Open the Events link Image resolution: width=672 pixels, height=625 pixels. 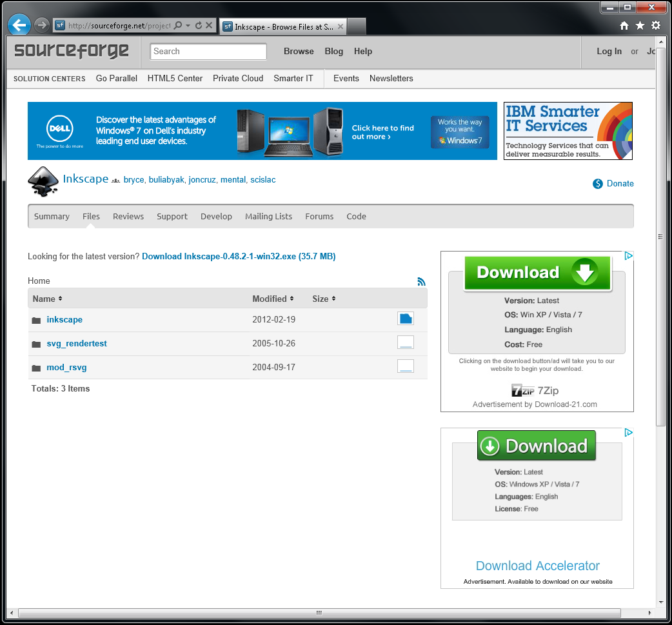pyautogui.click(x=346, y=79)
